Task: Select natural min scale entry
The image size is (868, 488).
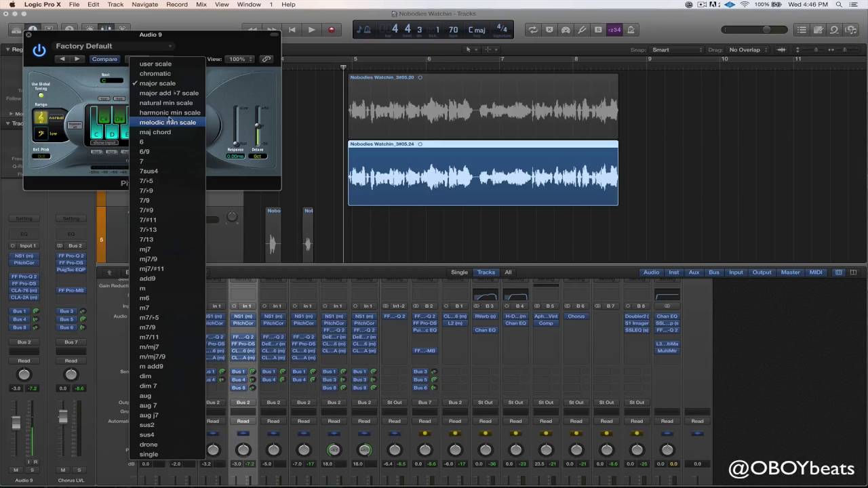Action: click(x=167, y=103)
